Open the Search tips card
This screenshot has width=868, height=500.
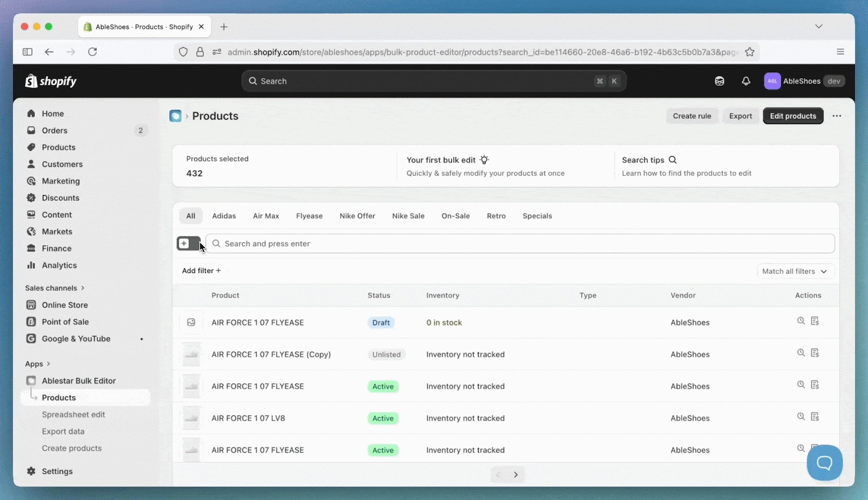click(727, 166)
